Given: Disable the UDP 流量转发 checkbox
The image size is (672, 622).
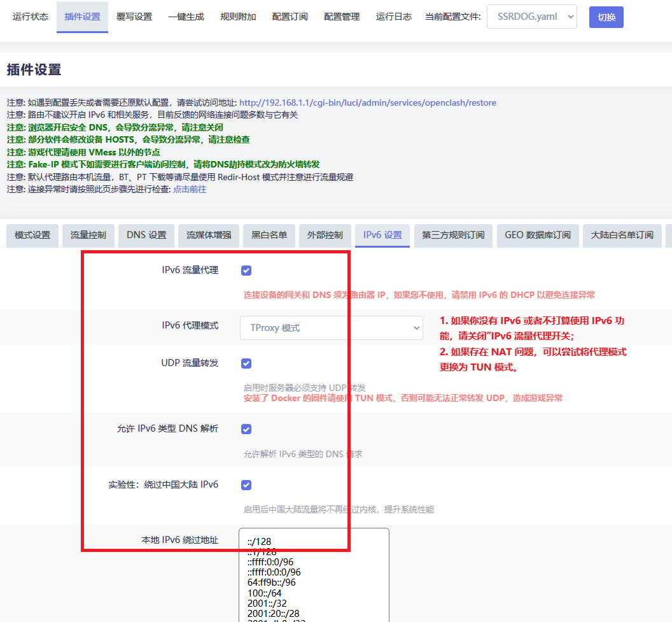Looking at the screenshot, I should (x=246, y=364).
